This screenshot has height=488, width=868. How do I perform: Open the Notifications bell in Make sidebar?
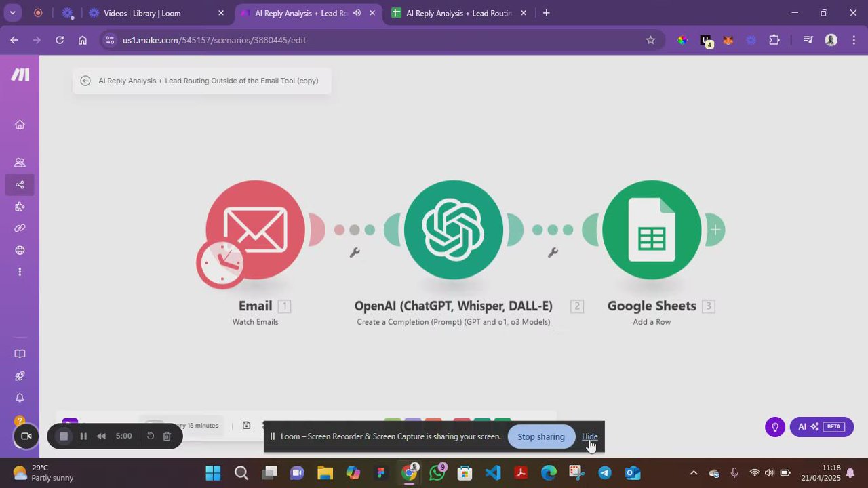point(20,398)
